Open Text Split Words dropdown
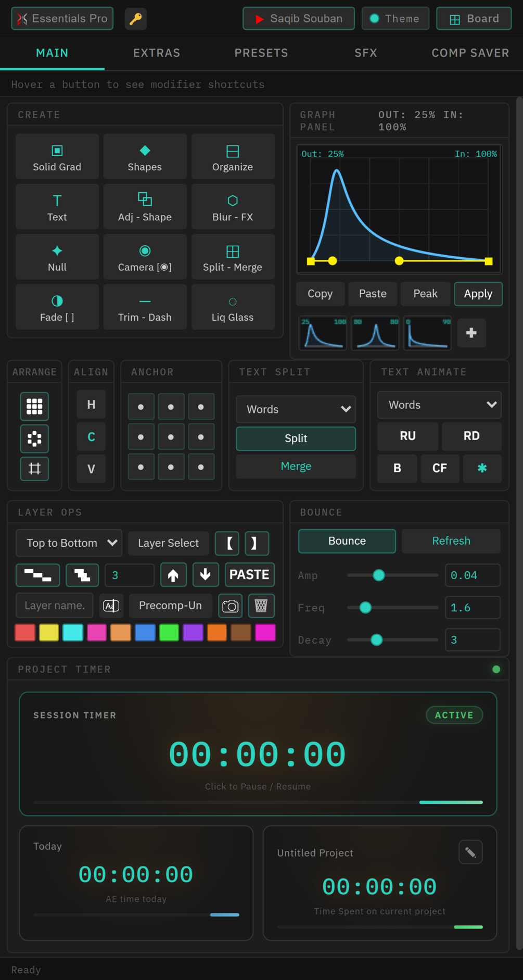523x980 pixels. click(296, 409)
